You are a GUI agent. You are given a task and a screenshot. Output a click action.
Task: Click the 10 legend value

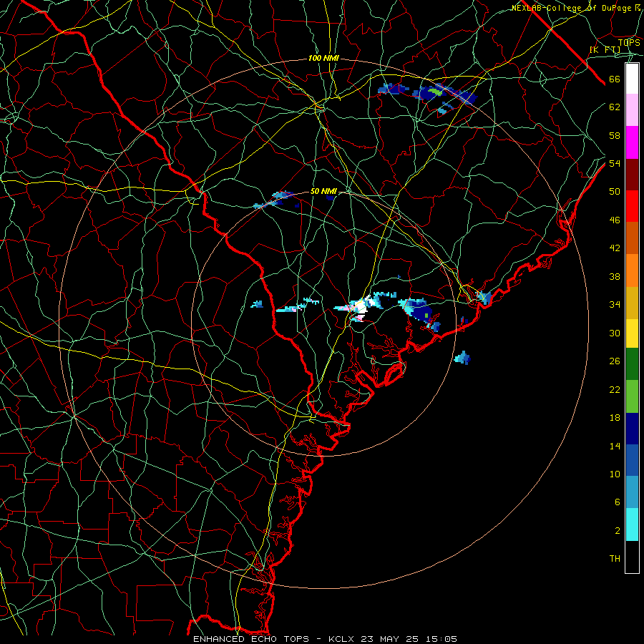(x=615, y=474)
